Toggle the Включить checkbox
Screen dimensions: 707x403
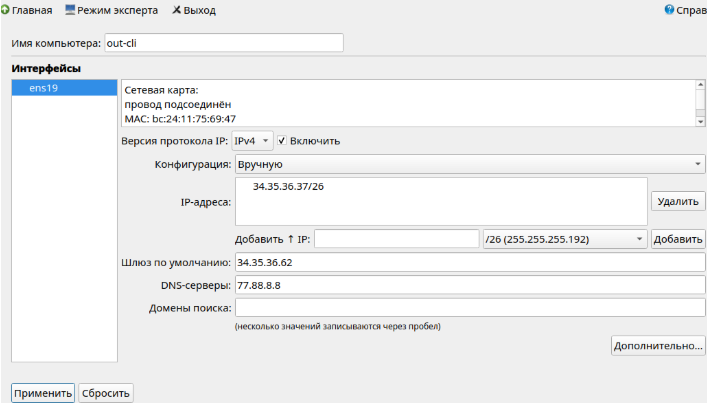point(283,141)
